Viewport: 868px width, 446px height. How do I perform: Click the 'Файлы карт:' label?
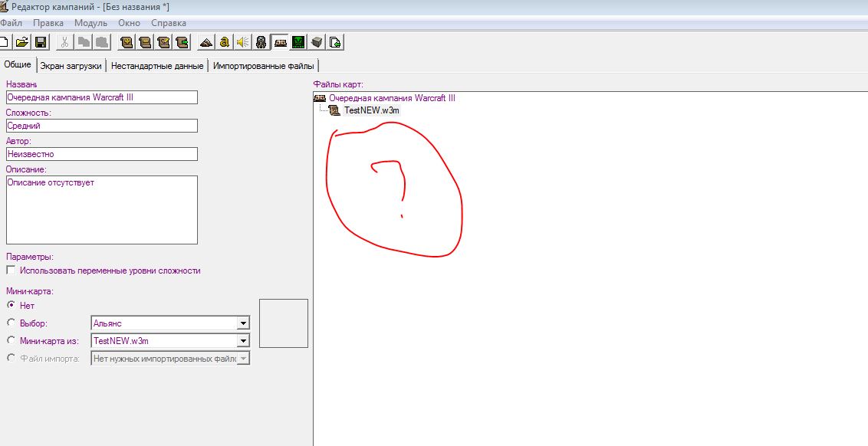[338, 84]
